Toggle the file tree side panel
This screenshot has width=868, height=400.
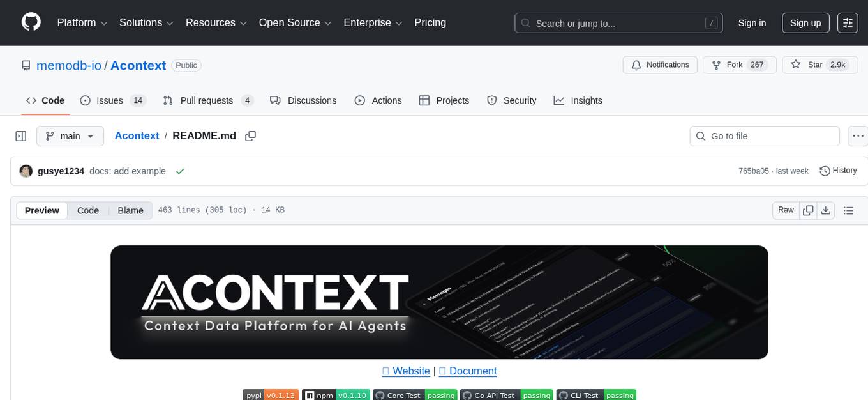tap(20, 135)
